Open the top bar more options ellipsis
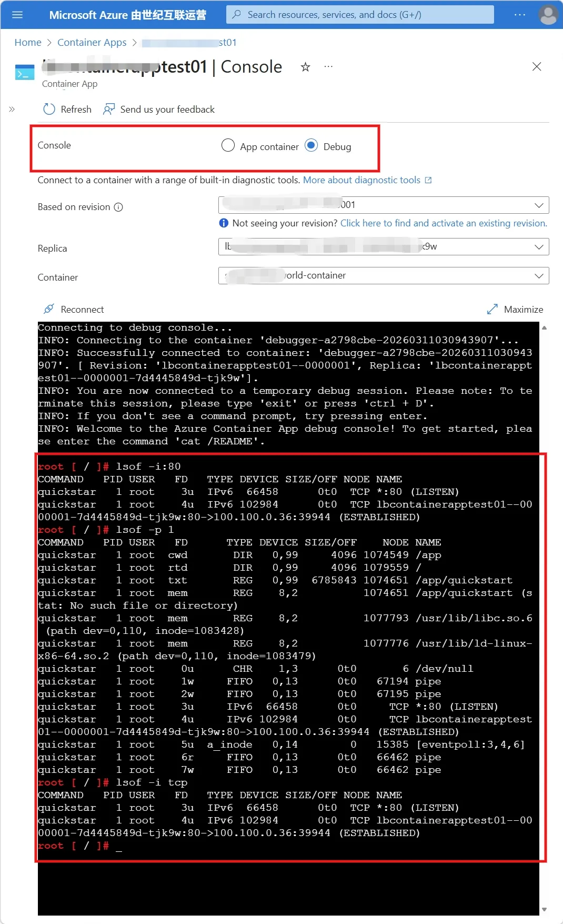The image size is (563, 924). pos(520,15)
